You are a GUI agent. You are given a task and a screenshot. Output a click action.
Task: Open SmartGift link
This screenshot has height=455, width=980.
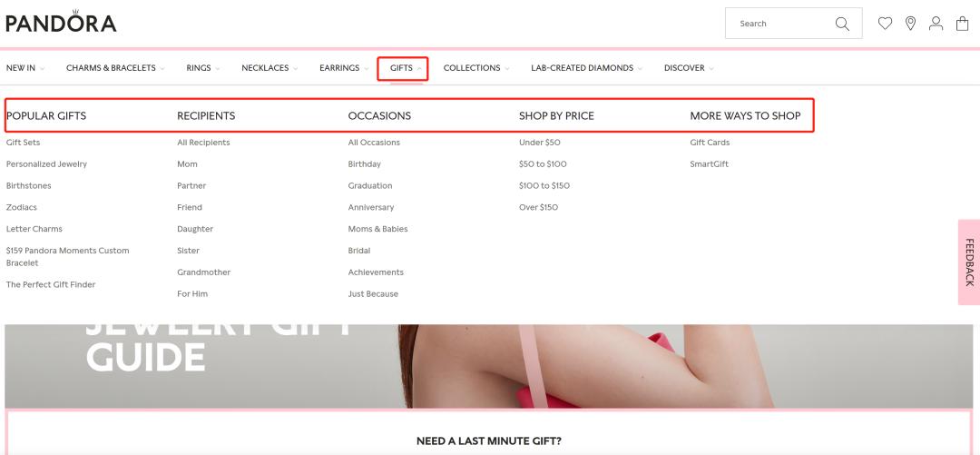pyautogui.click(x=709, y=164)
